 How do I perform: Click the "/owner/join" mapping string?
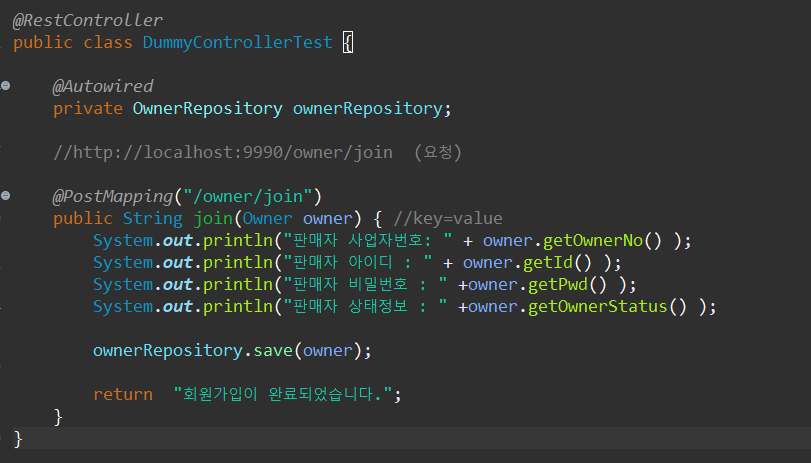coord(248,196)
